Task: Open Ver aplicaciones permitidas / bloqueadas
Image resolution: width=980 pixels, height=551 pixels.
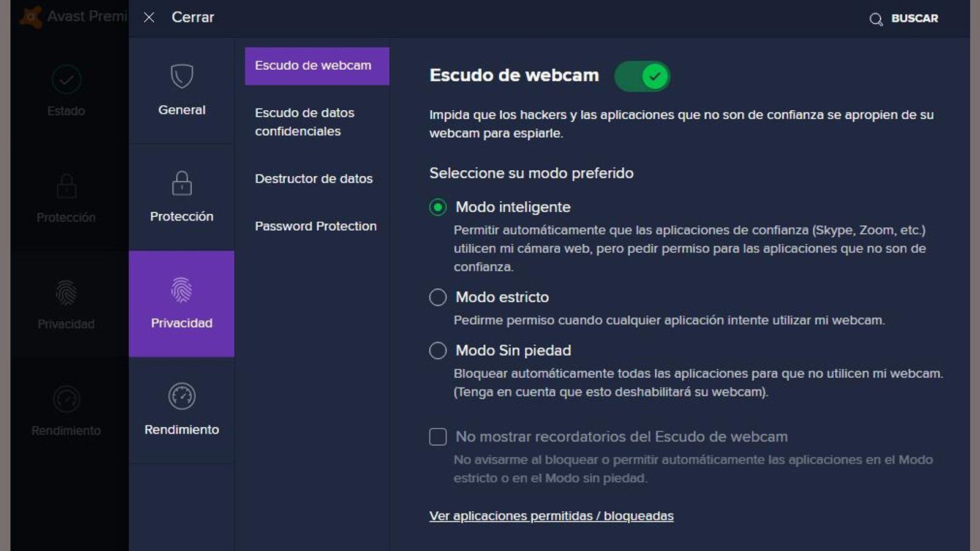Action: tap(551, 515)
